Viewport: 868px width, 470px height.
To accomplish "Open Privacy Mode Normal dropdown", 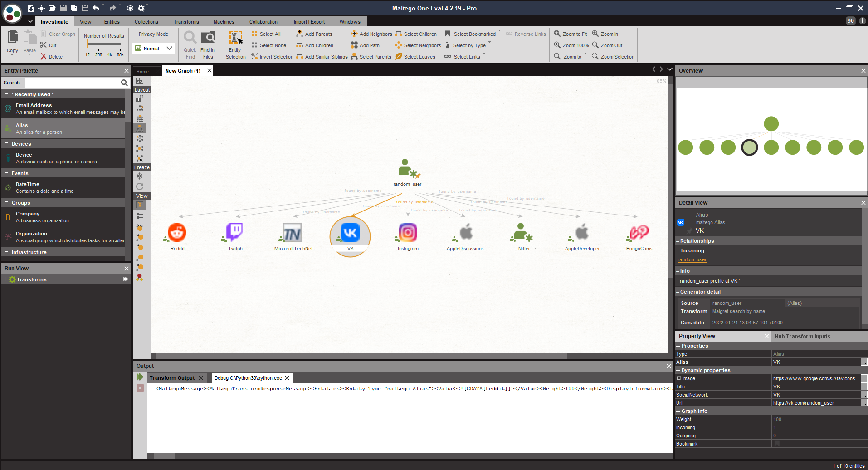I will 154,49.
